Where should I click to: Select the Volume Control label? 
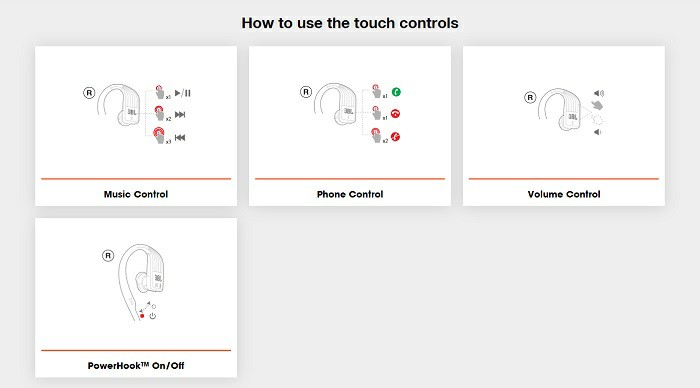(x=564, y=194)
